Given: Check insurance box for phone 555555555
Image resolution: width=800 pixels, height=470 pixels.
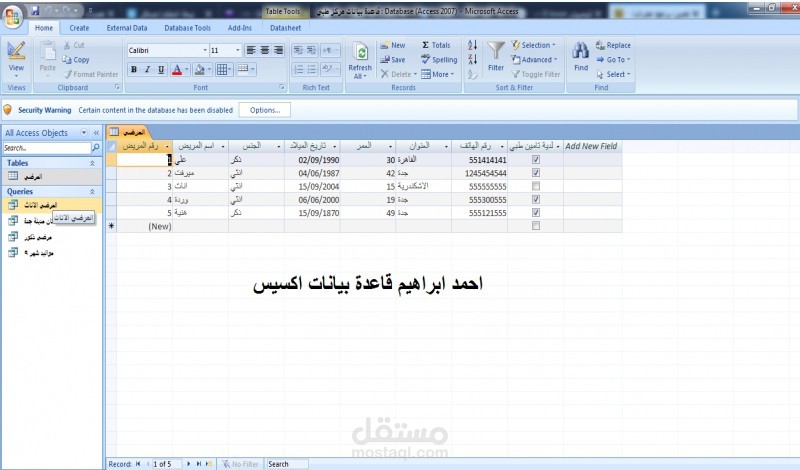Looking at the screenshot, I should point(536,186).
